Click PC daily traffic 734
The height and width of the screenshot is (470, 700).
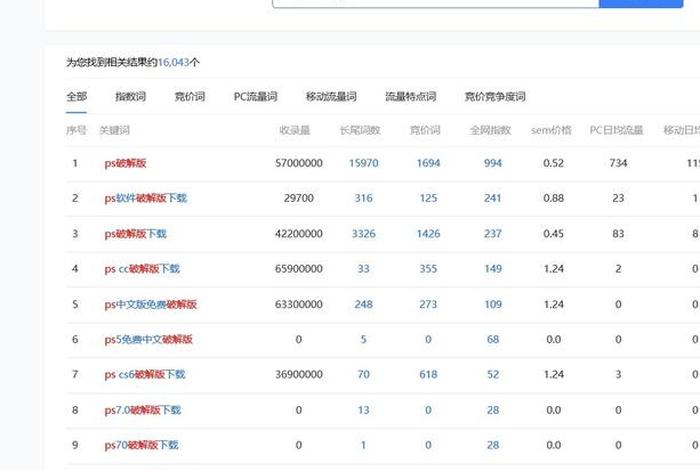point(618,163)
